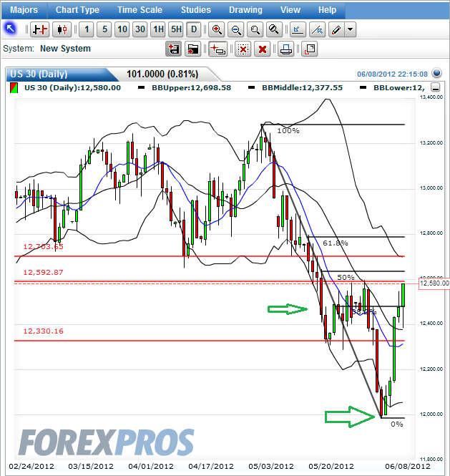Select the blue arrow pointer tool

coord(10,29)
